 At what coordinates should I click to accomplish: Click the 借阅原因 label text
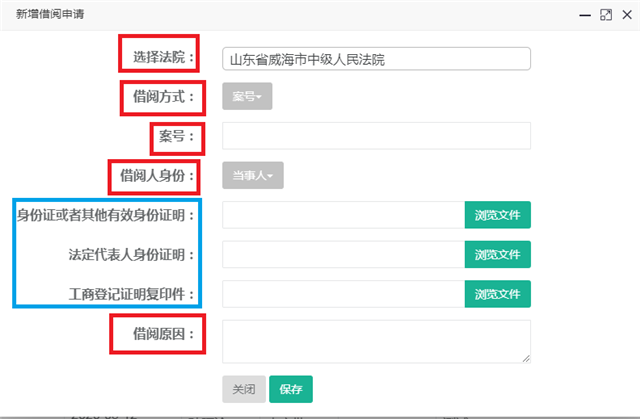point(157,333)
